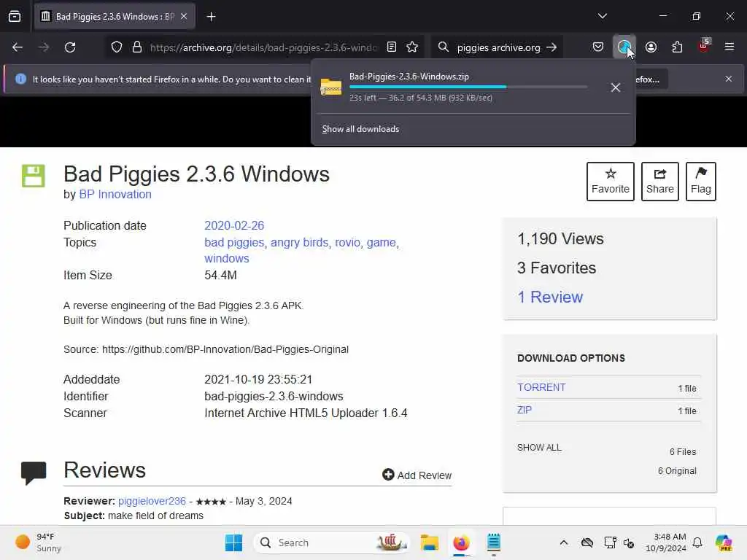Open the weather widget showing 94°F
The height and width of the screenshot is (560, 747).
39,542
